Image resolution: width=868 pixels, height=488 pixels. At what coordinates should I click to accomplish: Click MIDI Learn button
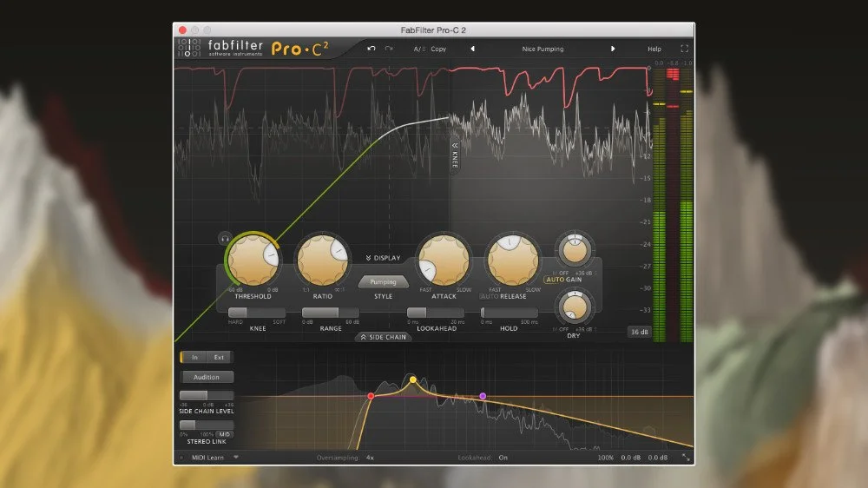tap(207, 458)
